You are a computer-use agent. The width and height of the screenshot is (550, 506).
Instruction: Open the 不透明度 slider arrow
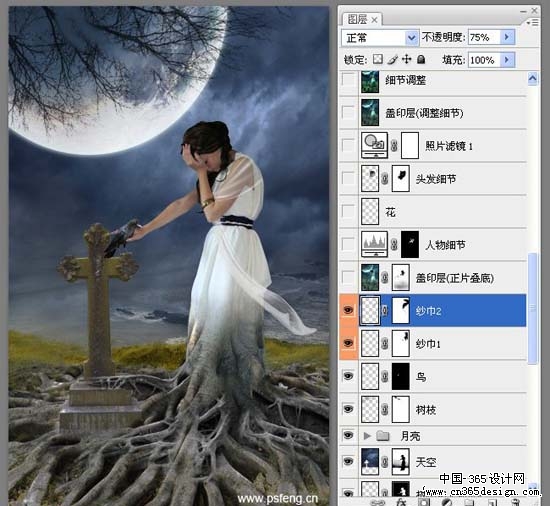pyautogui.click(x=507, y=37)
